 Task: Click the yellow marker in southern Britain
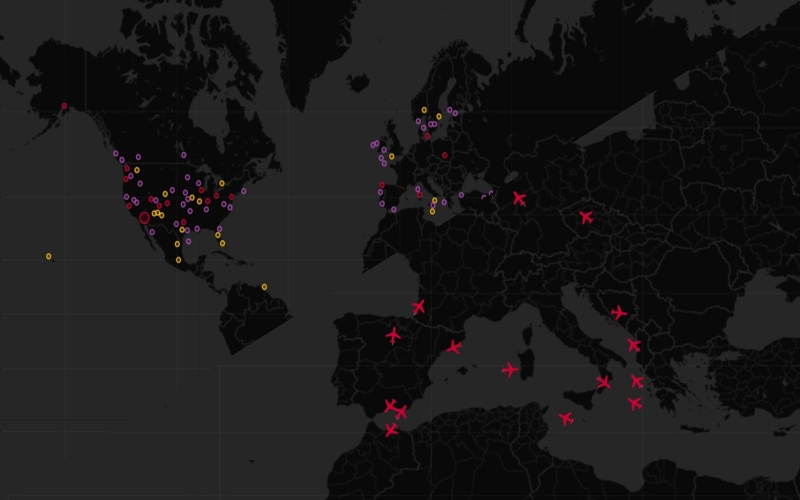391,157
